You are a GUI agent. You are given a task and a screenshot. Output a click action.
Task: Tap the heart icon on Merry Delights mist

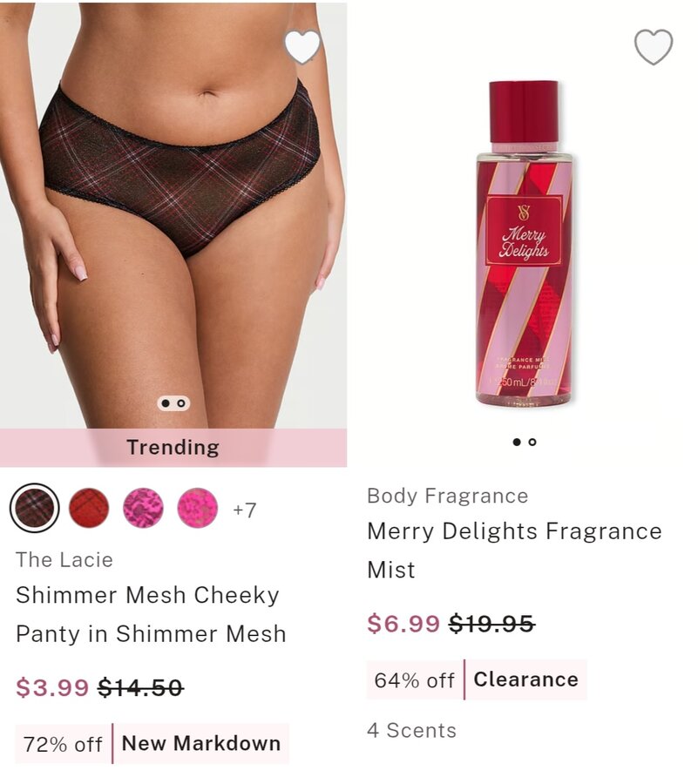(654, 47)
